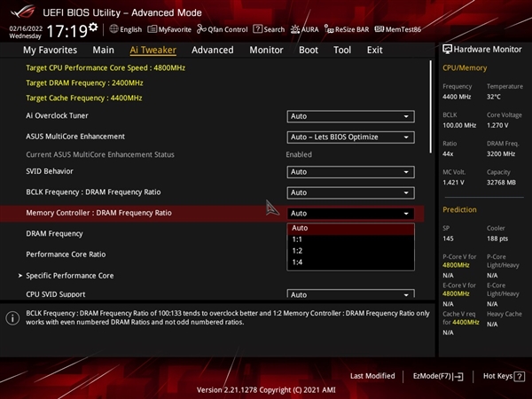
Task: Click the 188 pts cooler value
Action: pos(497,239)
